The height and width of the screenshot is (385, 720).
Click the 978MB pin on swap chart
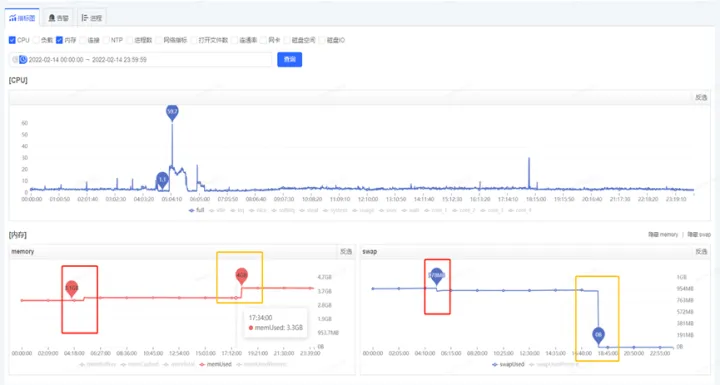click(x=437, y=276)
